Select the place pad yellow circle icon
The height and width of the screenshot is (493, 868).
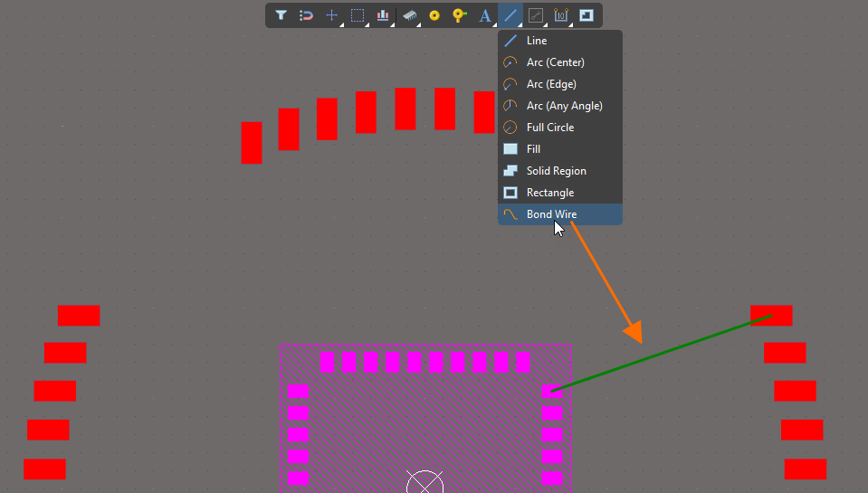(x=434, y=15)
